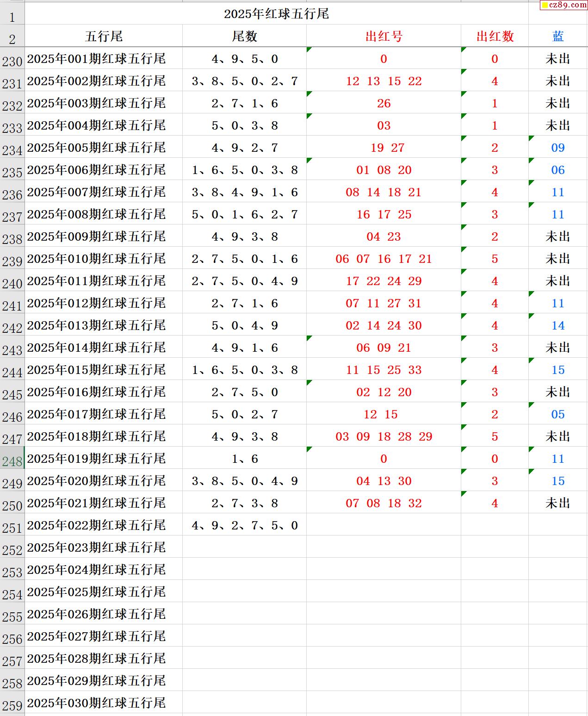Click row header 230

pos(12,61)
